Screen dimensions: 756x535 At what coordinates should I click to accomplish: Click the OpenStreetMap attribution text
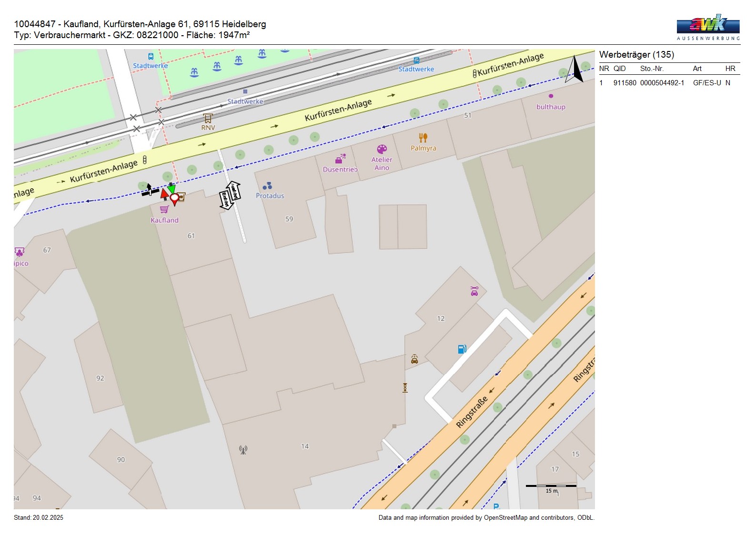486,517
